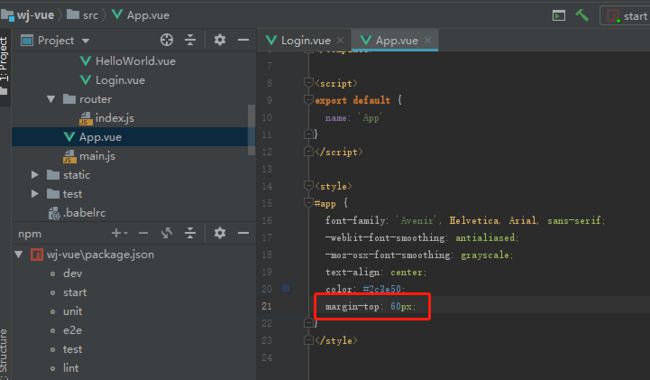
Task: Click the App.vue breadcrumb item
Action: 141,15
